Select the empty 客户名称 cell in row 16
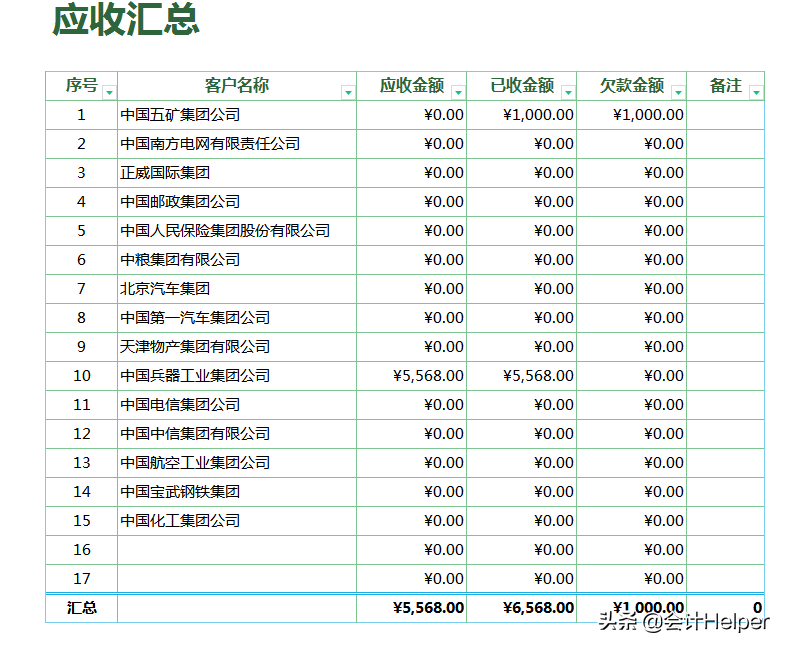787x649 pixels. coord(237,550)
